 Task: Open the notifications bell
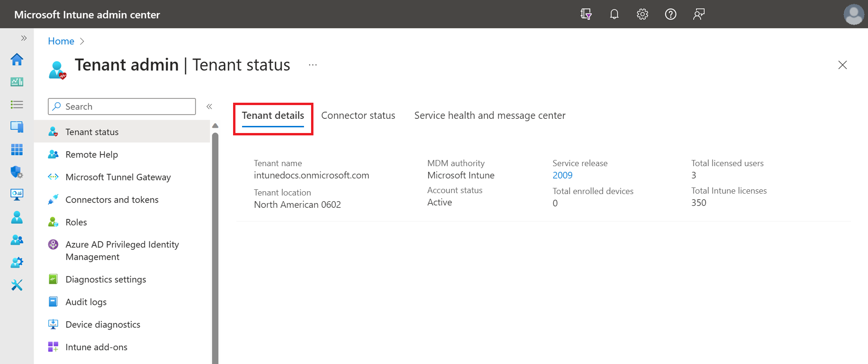[614, 14]
